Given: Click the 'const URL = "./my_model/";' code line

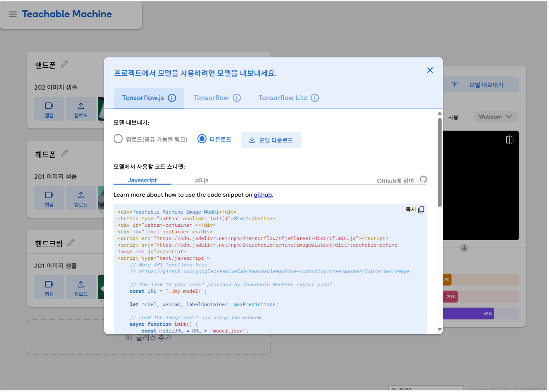Looking at the screenshot, I should [168, 291].
